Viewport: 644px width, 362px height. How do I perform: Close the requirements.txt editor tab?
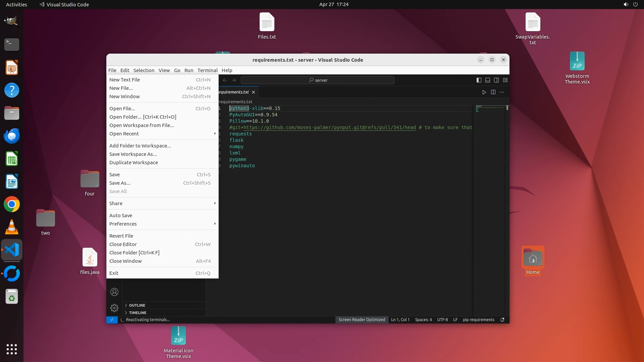(254, 92)
